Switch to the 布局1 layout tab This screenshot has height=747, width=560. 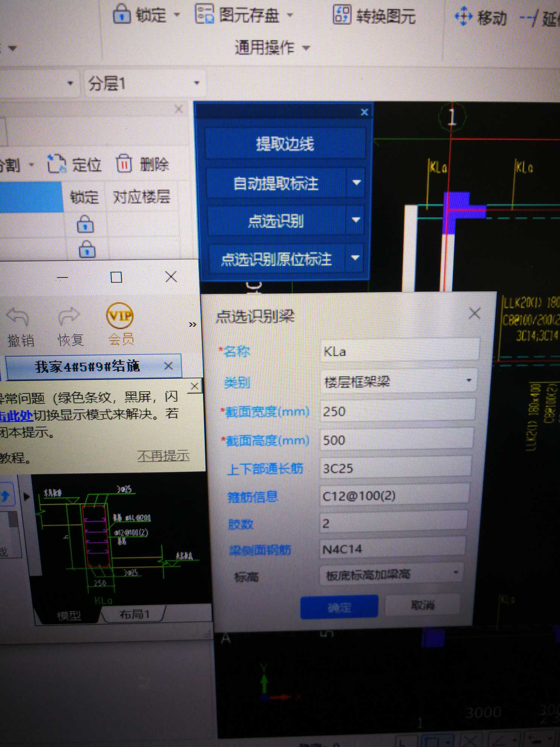pyautogui.click(x=134, y=614)
